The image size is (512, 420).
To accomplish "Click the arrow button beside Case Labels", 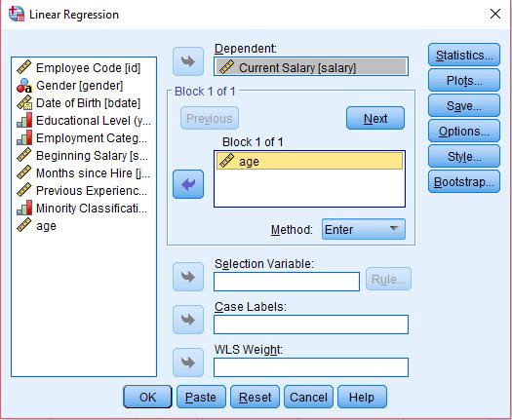I will (x=188, y=320).
